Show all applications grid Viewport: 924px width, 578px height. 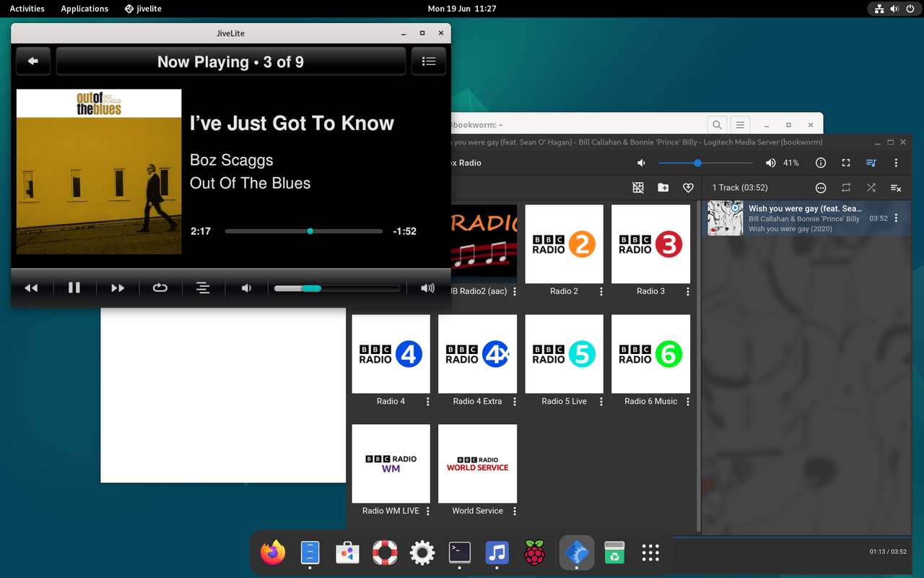pos(650,553)
